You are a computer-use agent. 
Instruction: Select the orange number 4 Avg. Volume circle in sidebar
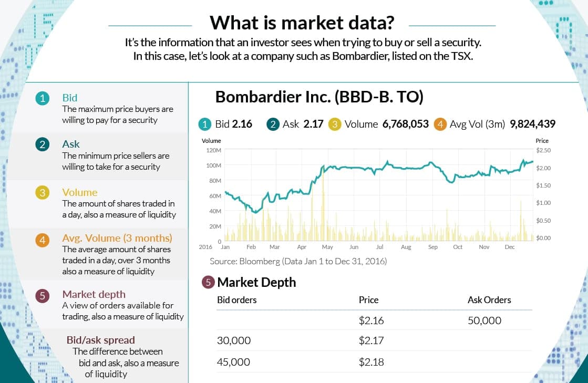tap(43, 240)
